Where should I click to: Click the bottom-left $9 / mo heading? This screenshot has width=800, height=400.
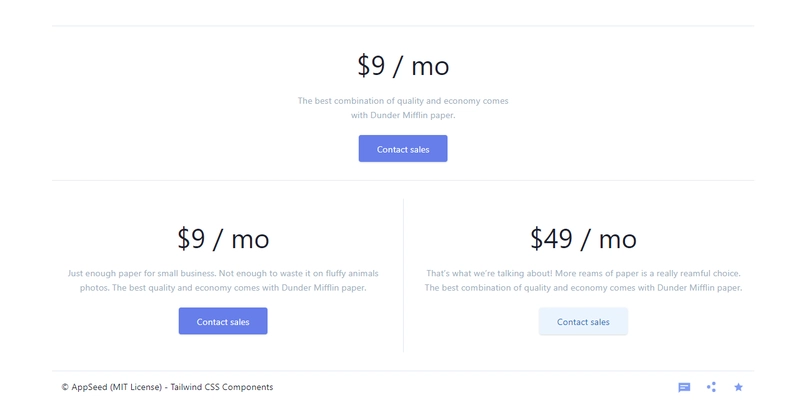(223, 238)
